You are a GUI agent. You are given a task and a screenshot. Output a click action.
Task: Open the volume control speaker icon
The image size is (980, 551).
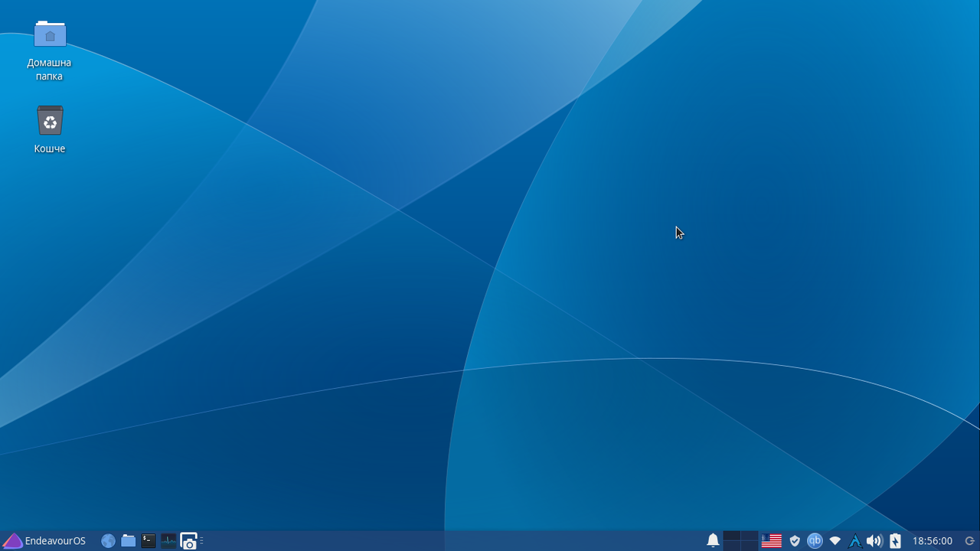tap(874, 541)
